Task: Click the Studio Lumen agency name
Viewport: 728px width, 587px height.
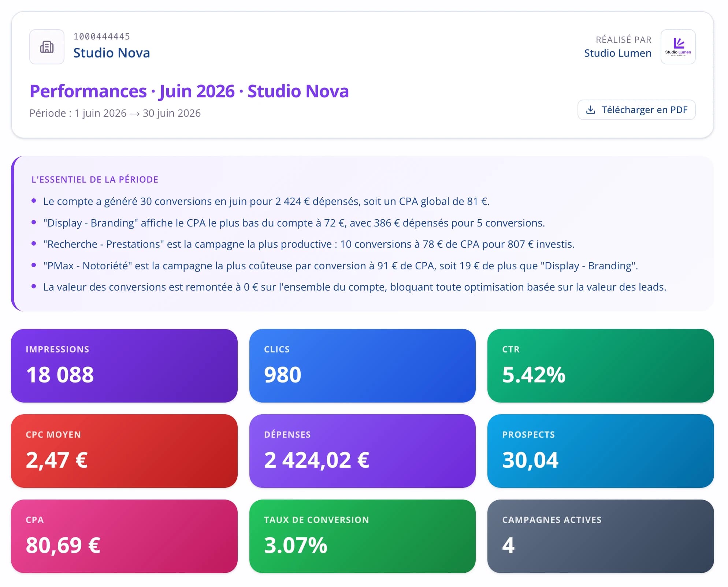Action: tap(618, 53)
